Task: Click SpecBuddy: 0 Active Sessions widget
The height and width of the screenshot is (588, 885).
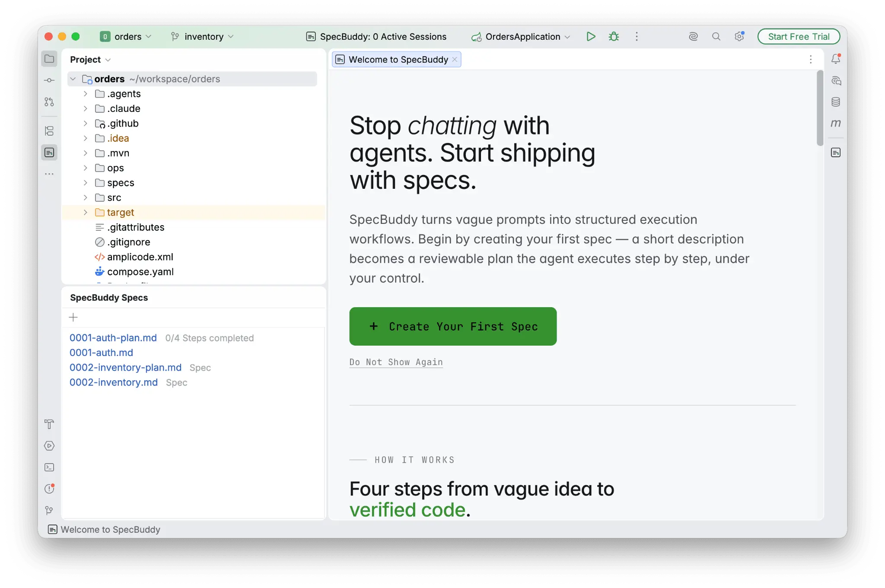Action: point(376,37)
